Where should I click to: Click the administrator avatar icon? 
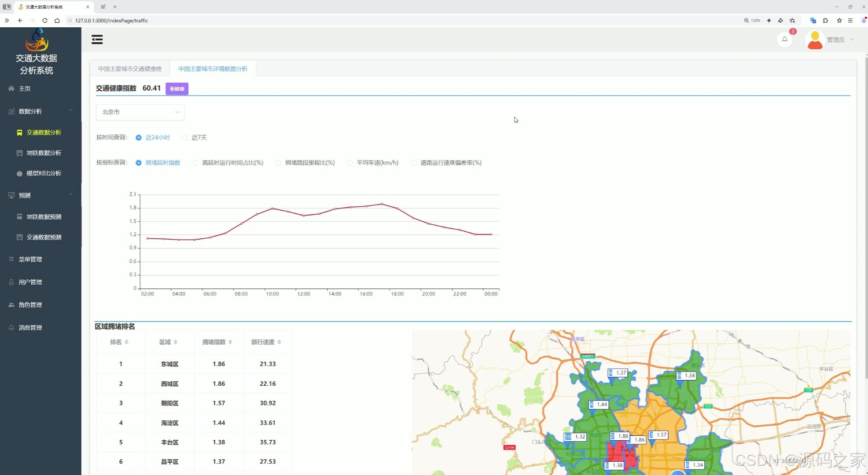click(815, 40)
